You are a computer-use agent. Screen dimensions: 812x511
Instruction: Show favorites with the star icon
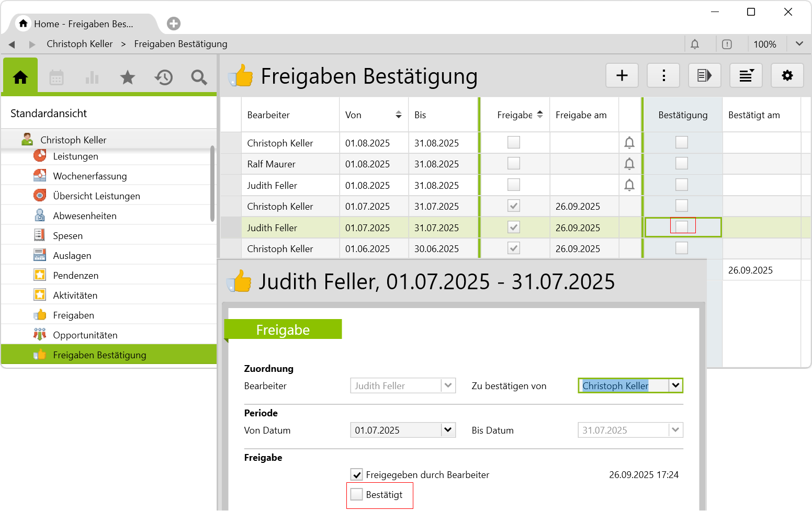point(127,78)
